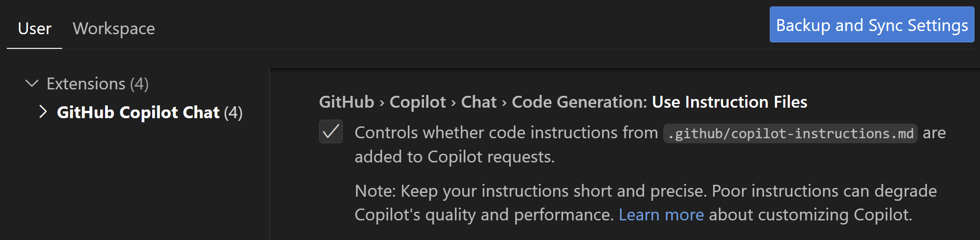Collapse the Extensions section chevron

32,83
